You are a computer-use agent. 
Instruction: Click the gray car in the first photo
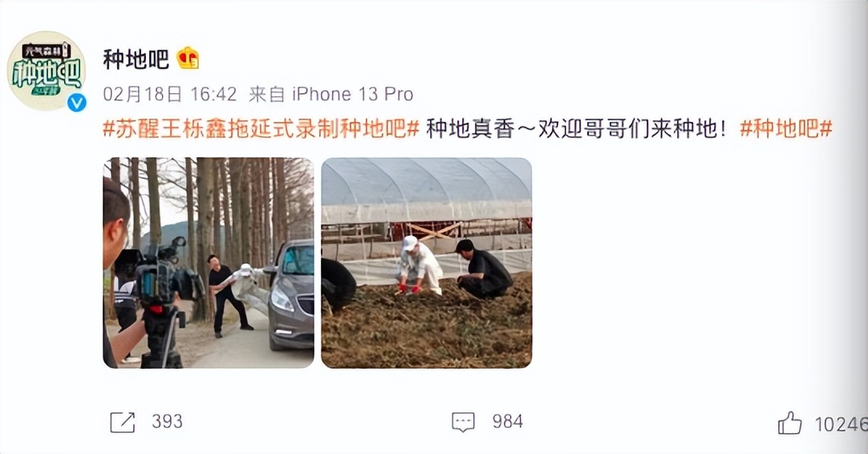[290, 296]
